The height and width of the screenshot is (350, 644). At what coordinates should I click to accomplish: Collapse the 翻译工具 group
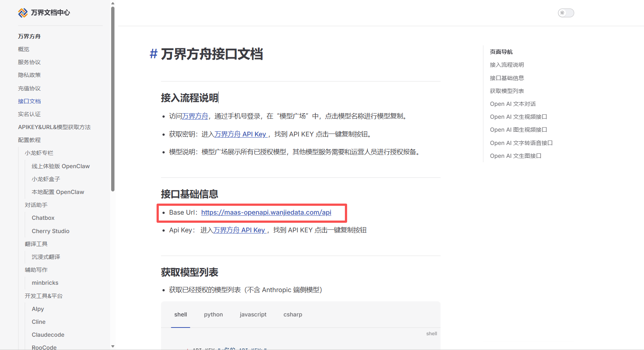coord(36,244)
